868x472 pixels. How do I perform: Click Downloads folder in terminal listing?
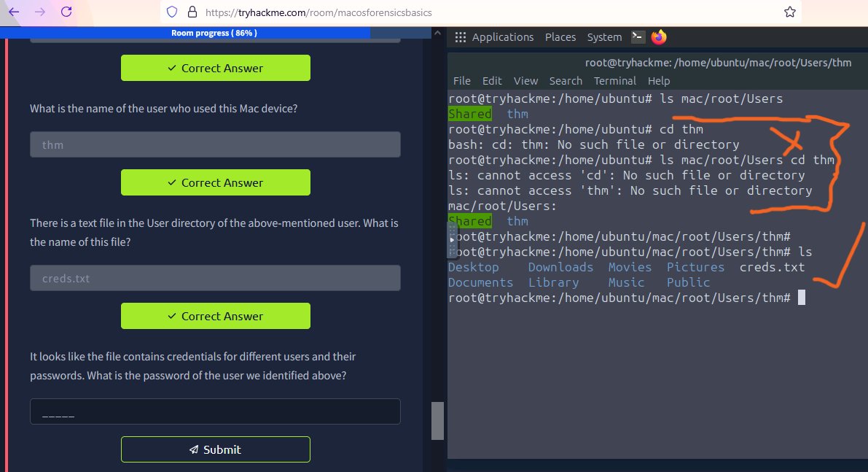coord(560,267)
